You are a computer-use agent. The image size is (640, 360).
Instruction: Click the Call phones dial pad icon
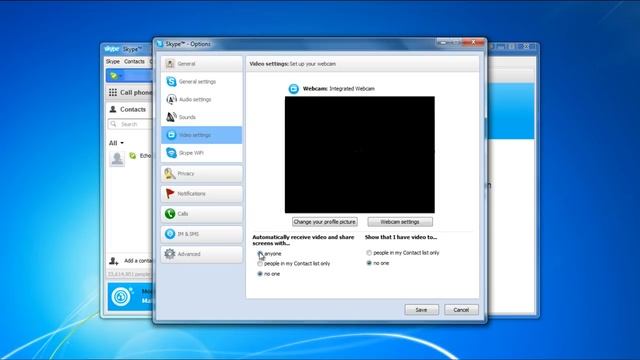[113, 93]
